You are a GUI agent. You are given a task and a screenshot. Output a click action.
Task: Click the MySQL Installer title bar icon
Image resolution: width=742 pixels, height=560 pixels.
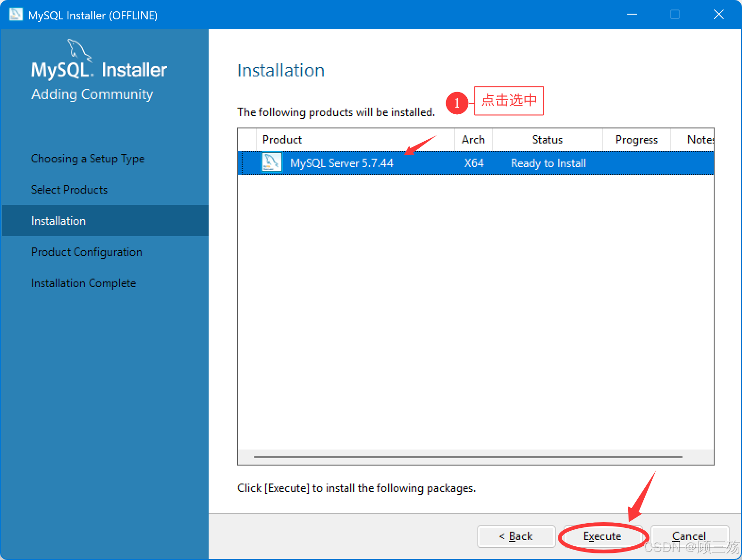pos(16,15)
